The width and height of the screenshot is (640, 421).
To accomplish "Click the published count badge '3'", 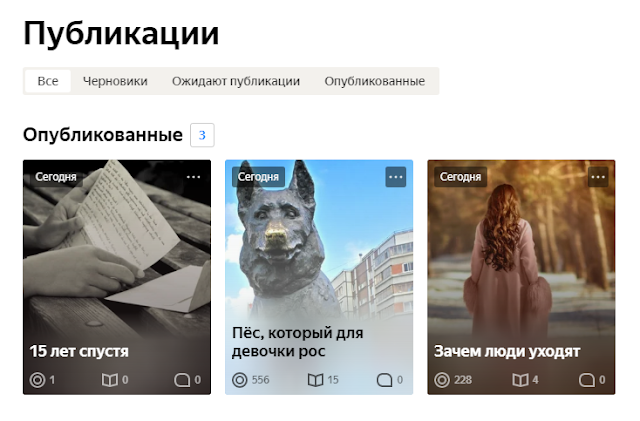I will pyautogui.click(x=202, y=135).
